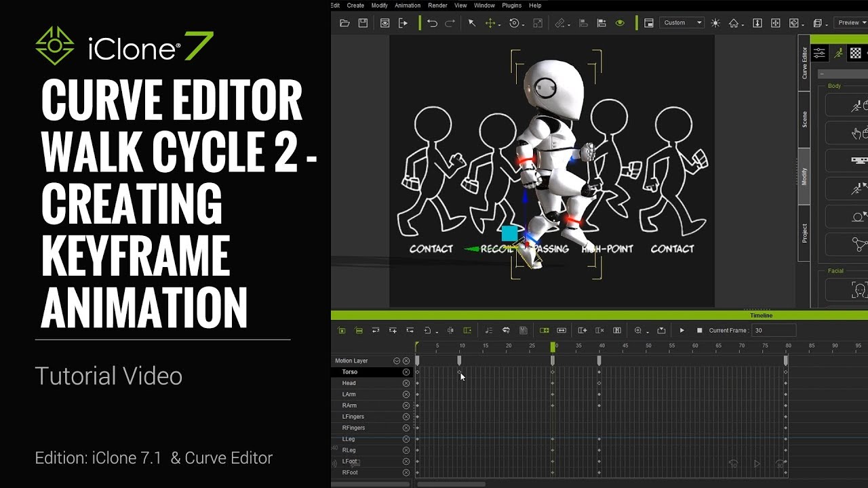
Task: Open the Plugins menu
Action: tap(511, 5)
